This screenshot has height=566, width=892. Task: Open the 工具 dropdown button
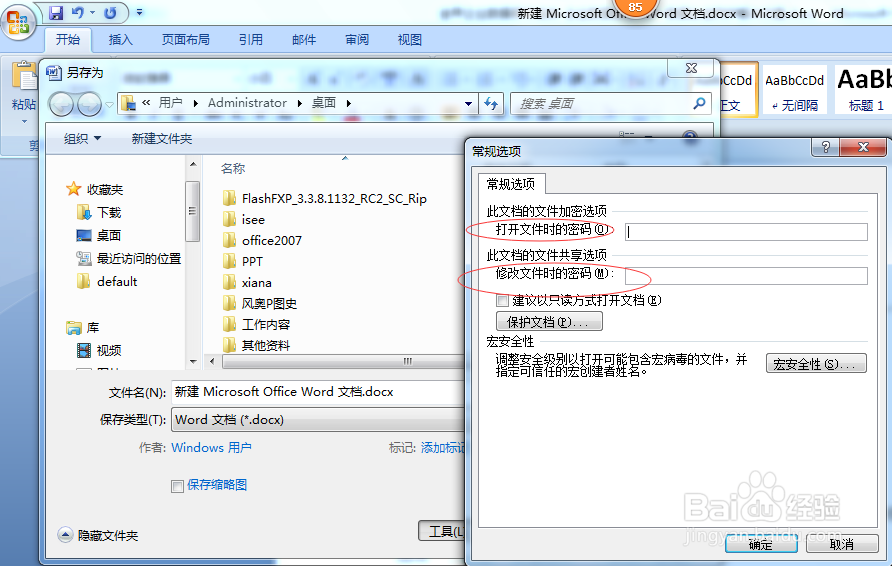click(x=443, y=531)
